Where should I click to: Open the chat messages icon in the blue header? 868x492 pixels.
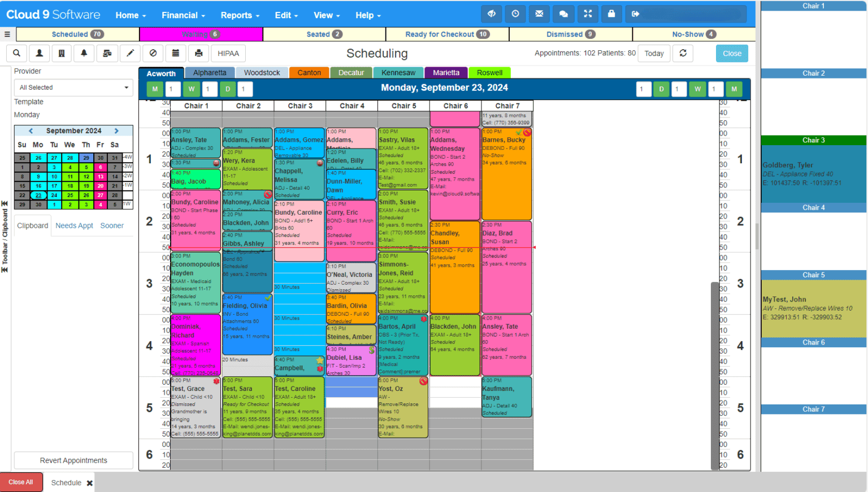(x=563, y=14)
